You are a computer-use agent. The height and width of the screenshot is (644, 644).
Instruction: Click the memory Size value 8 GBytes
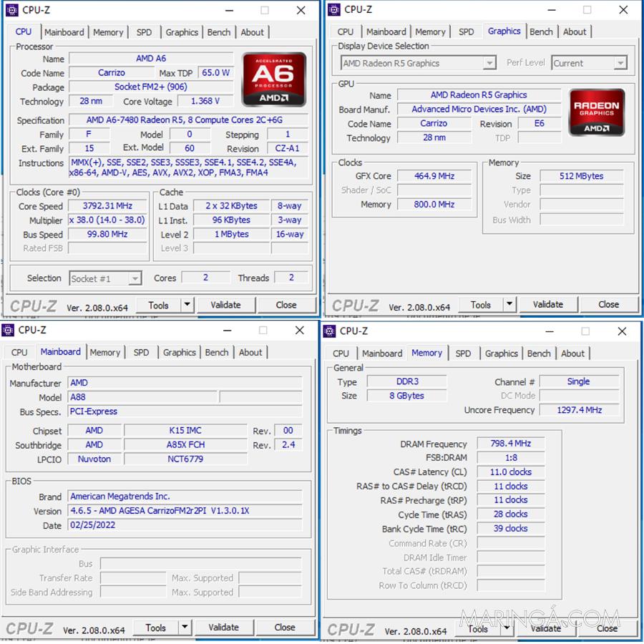click(407, 396)
